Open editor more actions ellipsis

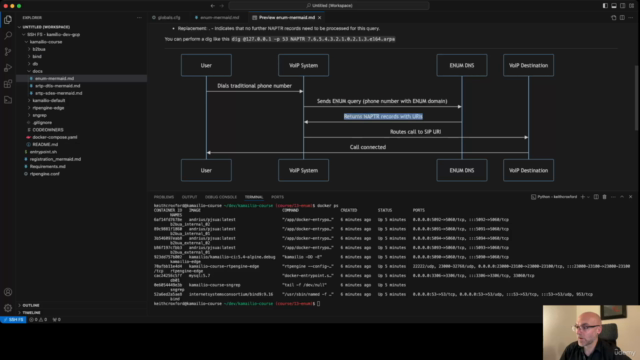[x=631, y=18]
